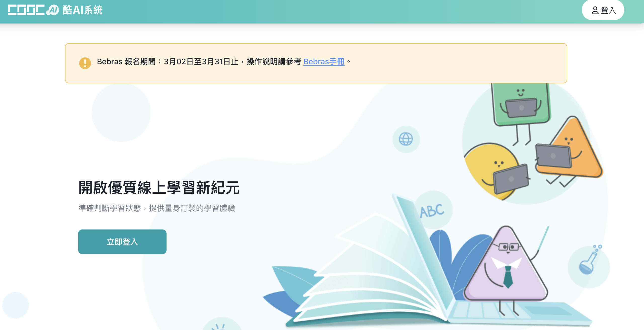Image resolution: width=644 pixels, height=330 pixels.
Task: Click the 立即登入 button
Action: point(122,241)
